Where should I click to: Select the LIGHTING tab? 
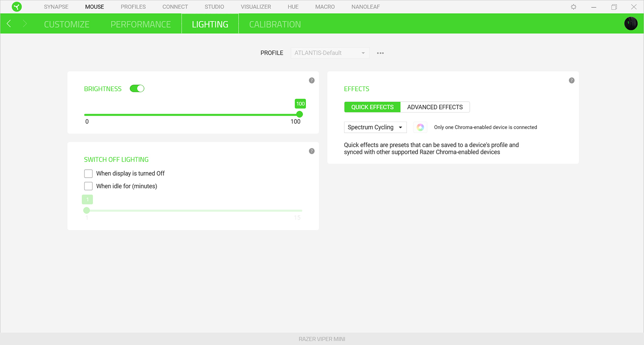pyautogui.click(x=210, y=24)
